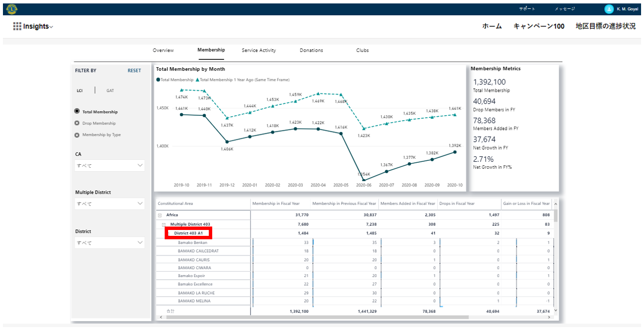Click the K. M. Goyal profile avatar

[609, 9]
